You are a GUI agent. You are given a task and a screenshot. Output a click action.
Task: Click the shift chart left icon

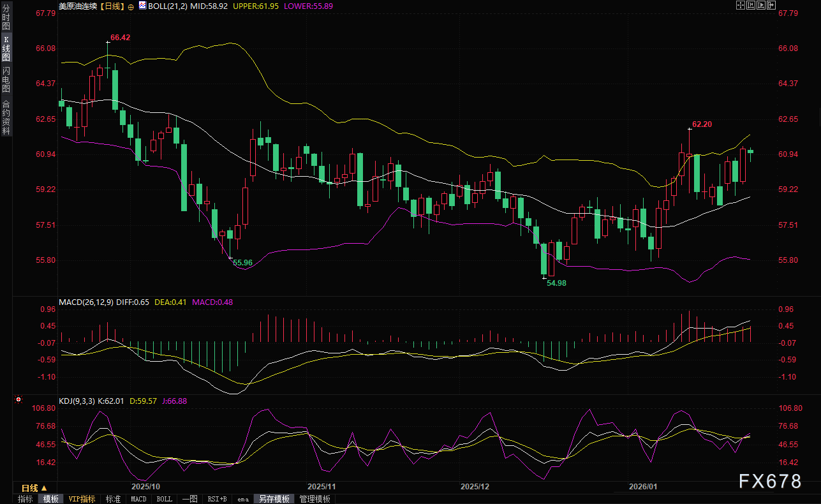pos(750,5)
